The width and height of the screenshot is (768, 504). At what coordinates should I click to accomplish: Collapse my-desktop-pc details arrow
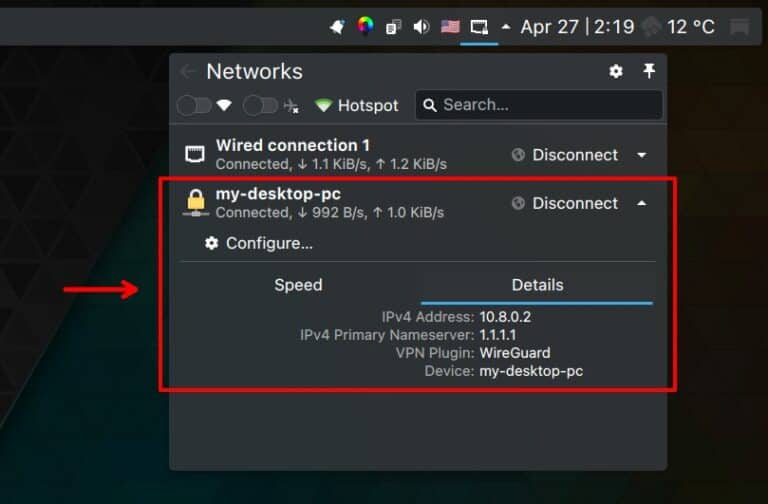642,203
